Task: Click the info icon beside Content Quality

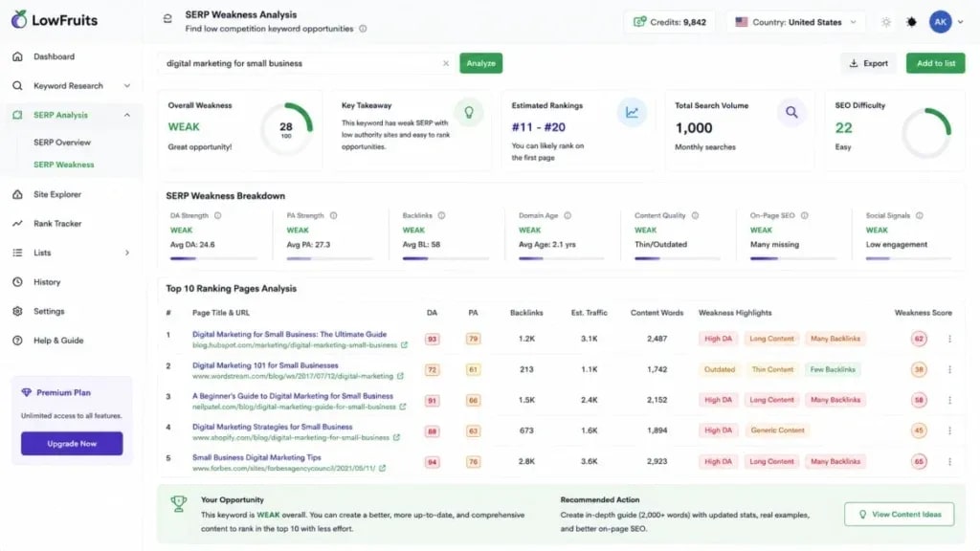Action: [x=695, y=215]
